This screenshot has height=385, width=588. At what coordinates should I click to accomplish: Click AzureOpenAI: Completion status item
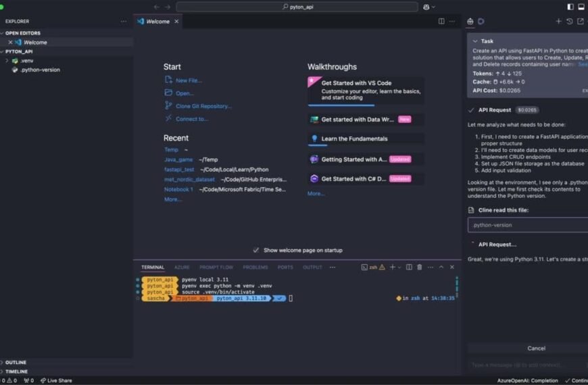pyautogui.click(x=527, y=380)
